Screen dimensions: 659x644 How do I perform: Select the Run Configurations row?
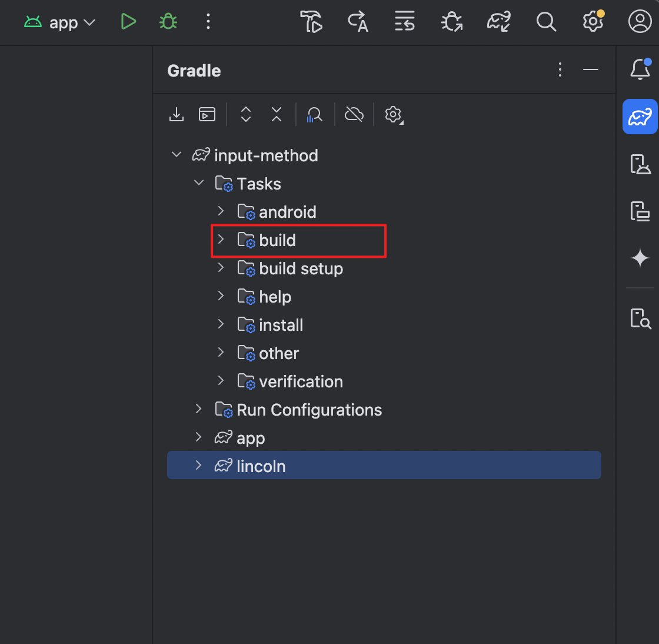(x=384, y=410)
